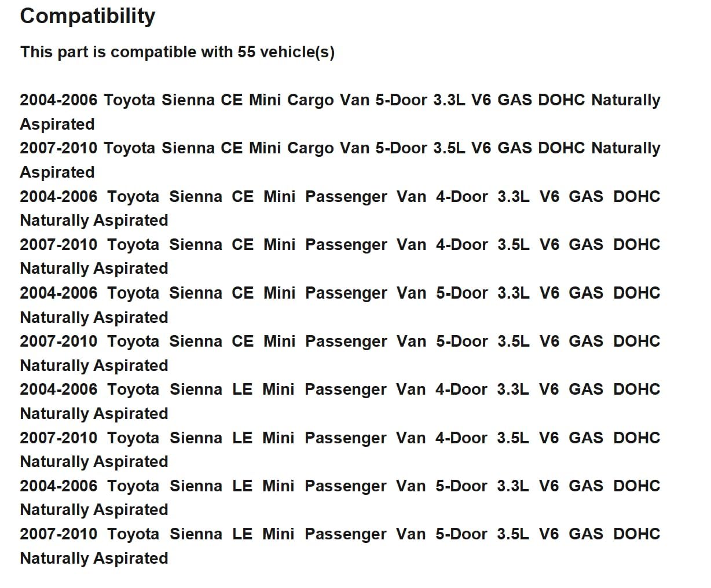The width and height of the screenshot is (711, 588).
Task: Click "Aspirated" below the 2004-2006 Cargo Van line
Action: click(x=57, y=124)
